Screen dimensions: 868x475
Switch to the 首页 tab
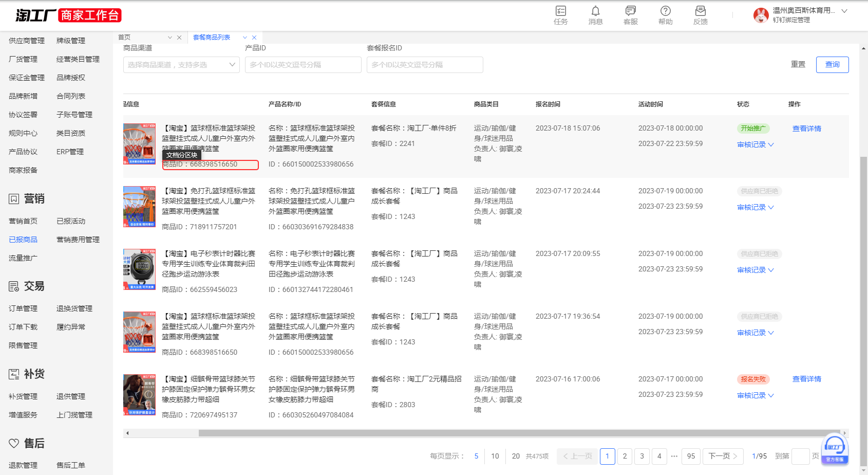pyautogui.click(x=124, y=38)
